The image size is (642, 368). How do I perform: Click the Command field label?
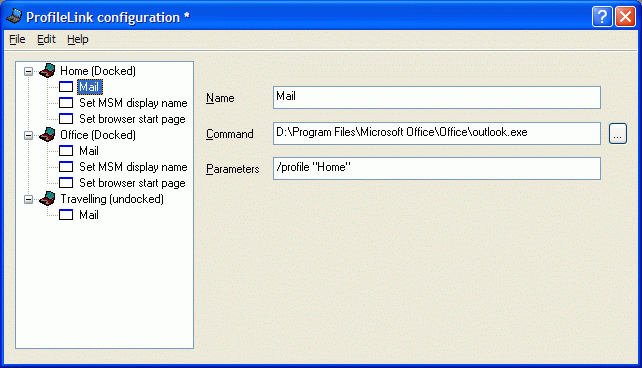[x=230, y=134]
